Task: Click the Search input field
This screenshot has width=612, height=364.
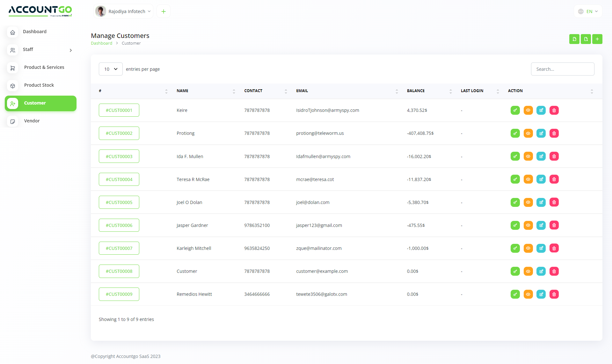Action: point(563,69)
